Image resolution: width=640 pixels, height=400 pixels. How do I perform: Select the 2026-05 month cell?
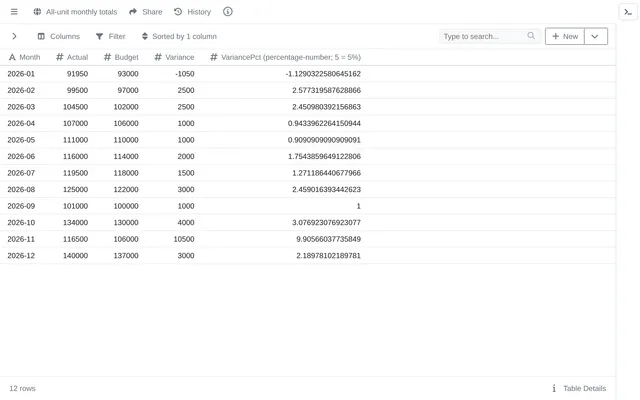pos(21,140)
